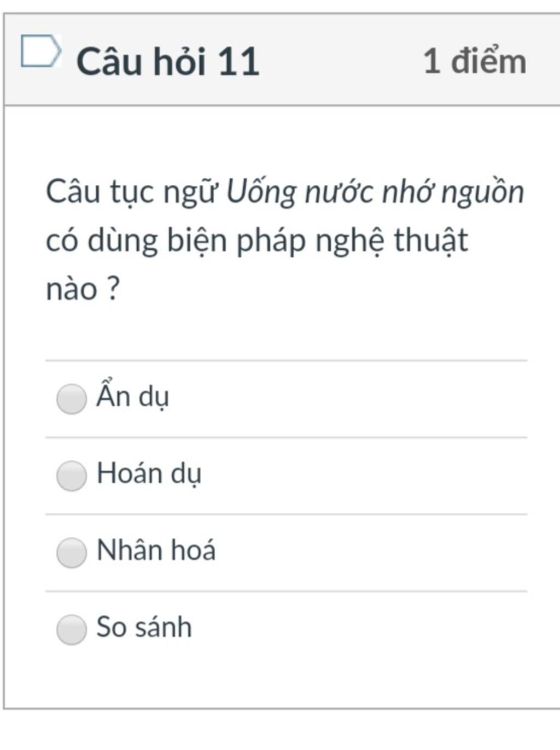This screenshot has width=560, height=750.
Task: Click the Ẩn dụ answer label text
Action: pyautogui.click(x=132, y=396)
